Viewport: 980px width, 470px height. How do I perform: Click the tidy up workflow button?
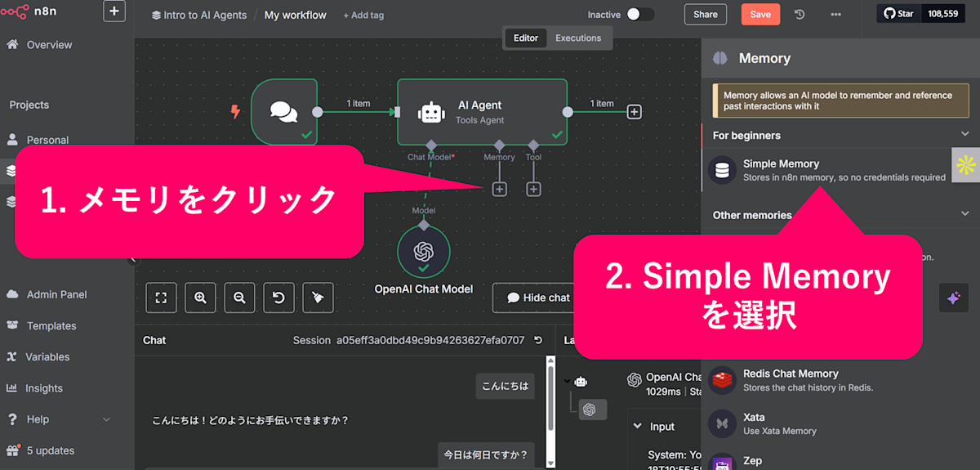318,298
